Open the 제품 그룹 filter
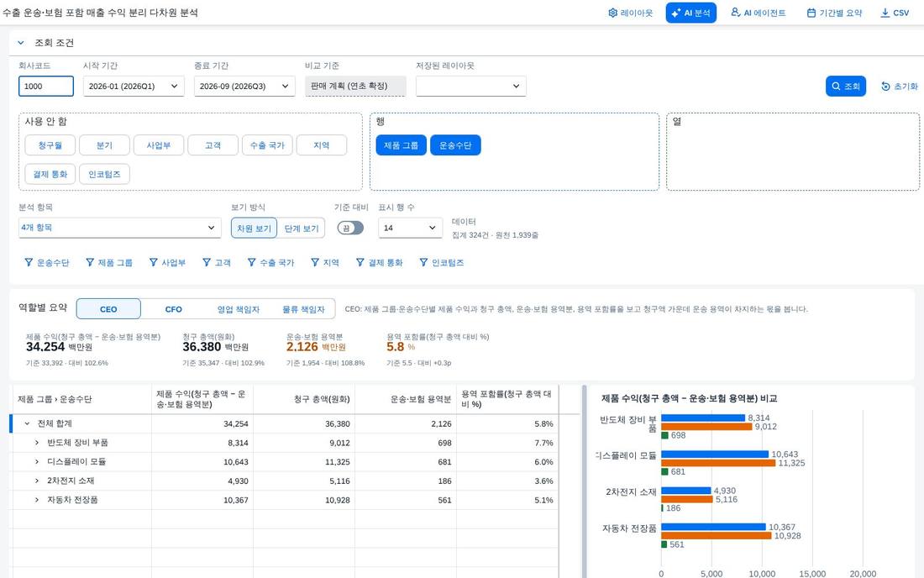The image size is (924, 578). coord(109,263)
